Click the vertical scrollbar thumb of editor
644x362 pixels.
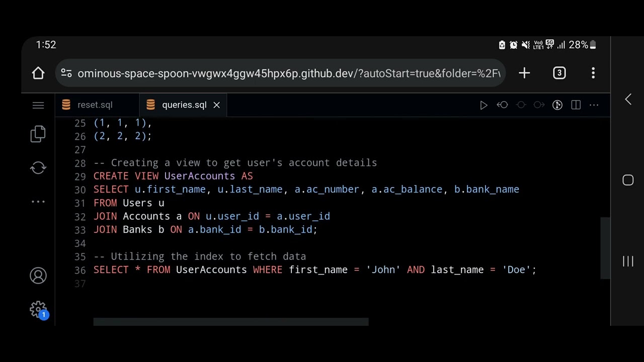coord(605,248)
